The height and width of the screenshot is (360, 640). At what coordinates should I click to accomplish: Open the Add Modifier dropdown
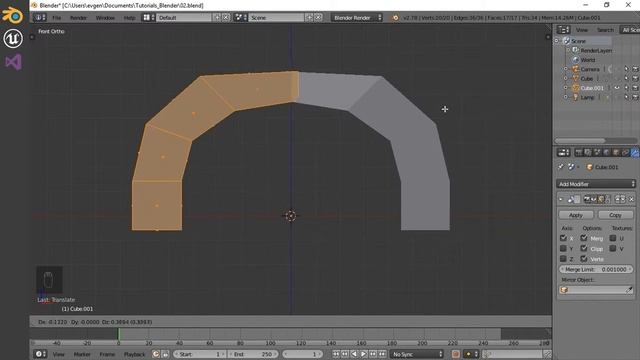coord(596,184)
